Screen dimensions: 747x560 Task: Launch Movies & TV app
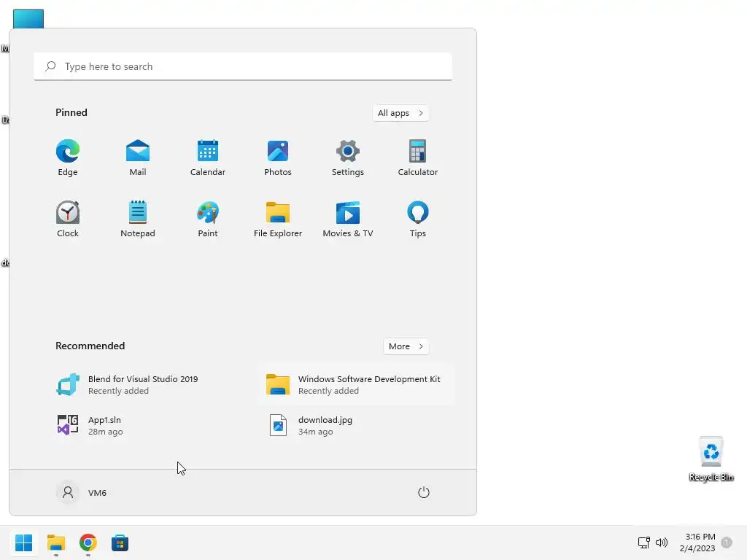348,219
